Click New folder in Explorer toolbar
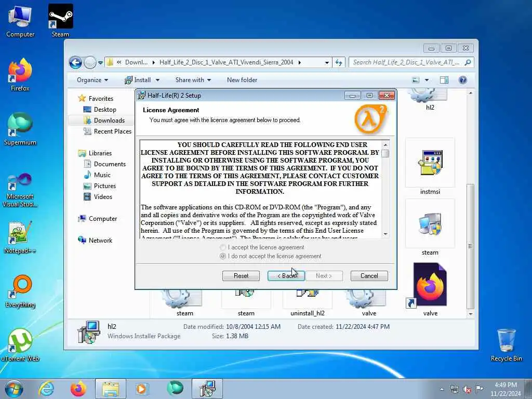This screenshot has width=532, height=399. pyautogui.click(x=242, y=80)
